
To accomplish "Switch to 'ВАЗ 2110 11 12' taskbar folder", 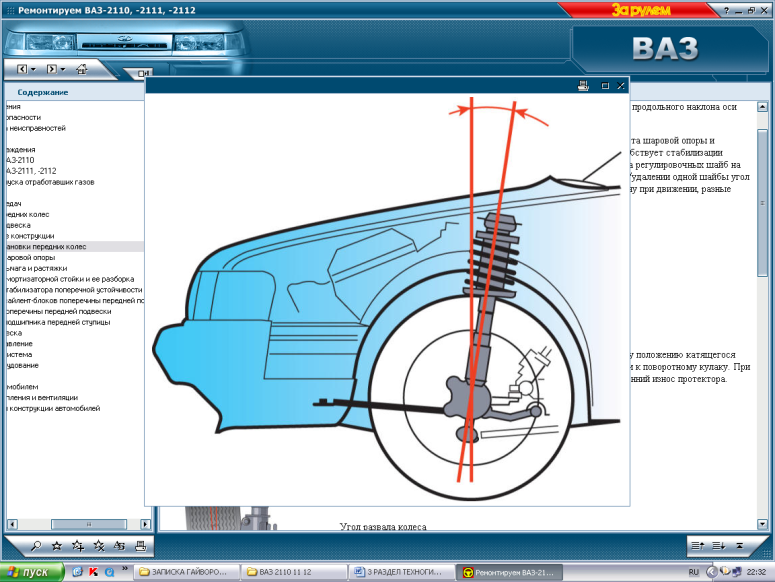I will 295,572.
